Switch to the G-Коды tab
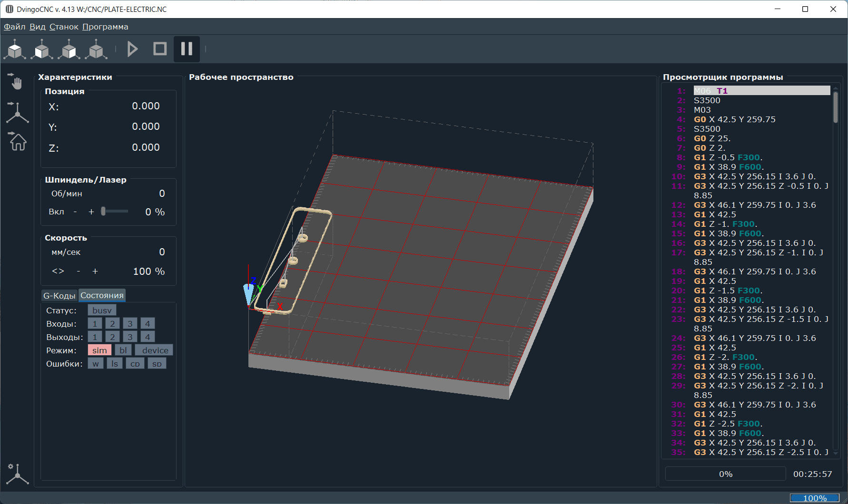The height and width of the screenshot is (504, 848). pyautogui.click(x=59, y=296)
